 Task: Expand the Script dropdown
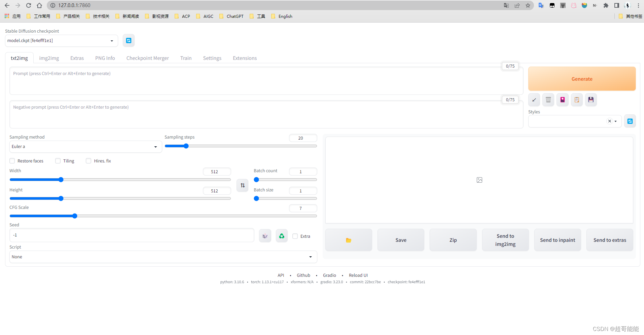tap(163, 257)
